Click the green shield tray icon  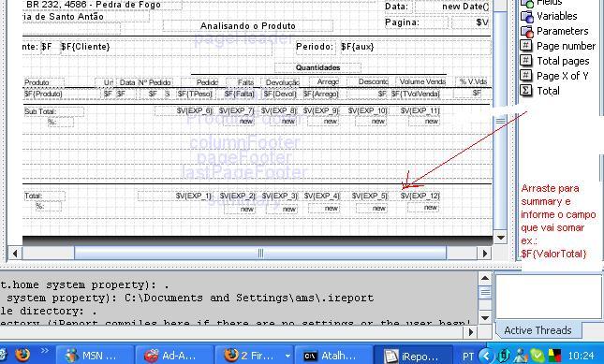coord(538,356)
